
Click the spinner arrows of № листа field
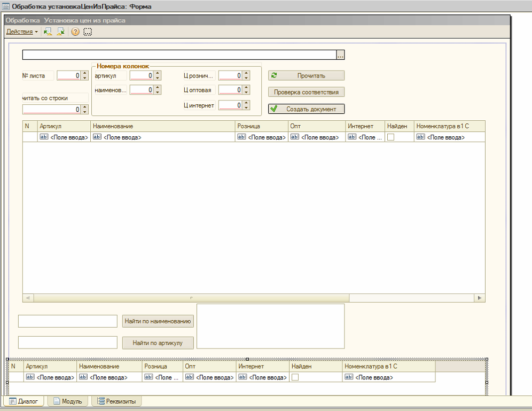(84, 76)
